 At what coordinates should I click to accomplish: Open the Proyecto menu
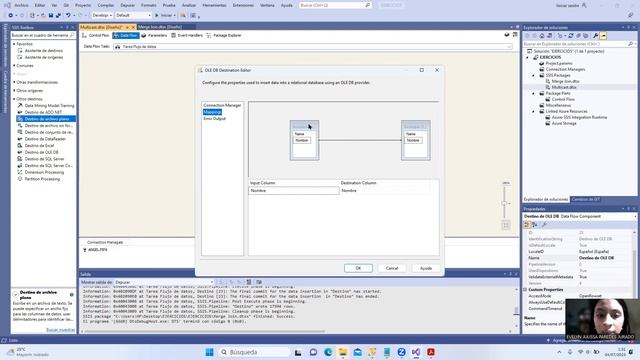83,5
